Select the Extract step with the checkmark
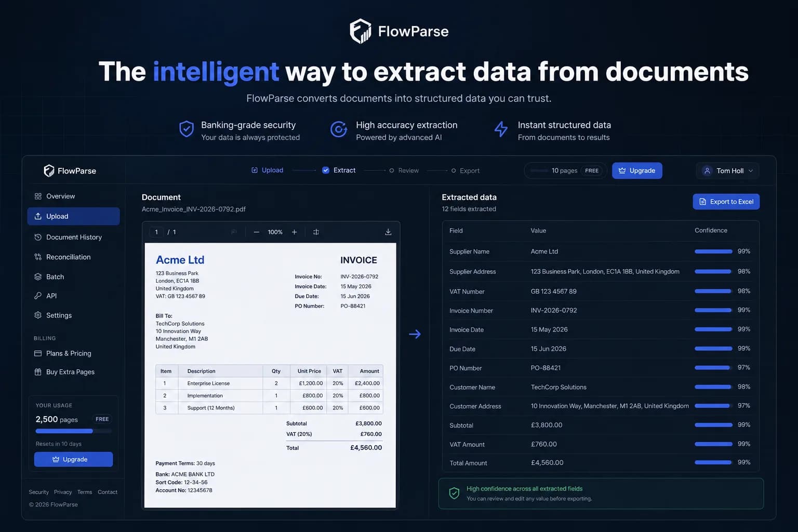Image resolution: width=798 pixels, height=532 pixels. tap(339, 170)
